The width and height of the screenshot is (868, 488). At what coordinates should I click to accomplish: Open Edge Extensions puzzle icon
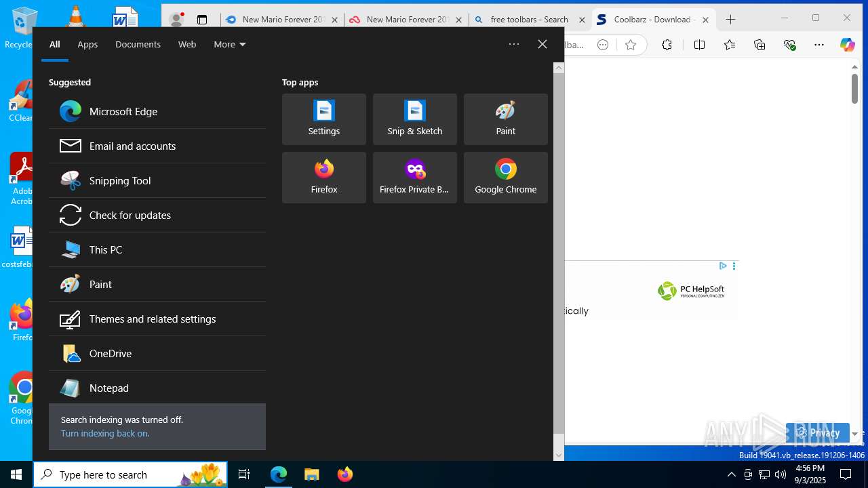click(x=667, y=45)
